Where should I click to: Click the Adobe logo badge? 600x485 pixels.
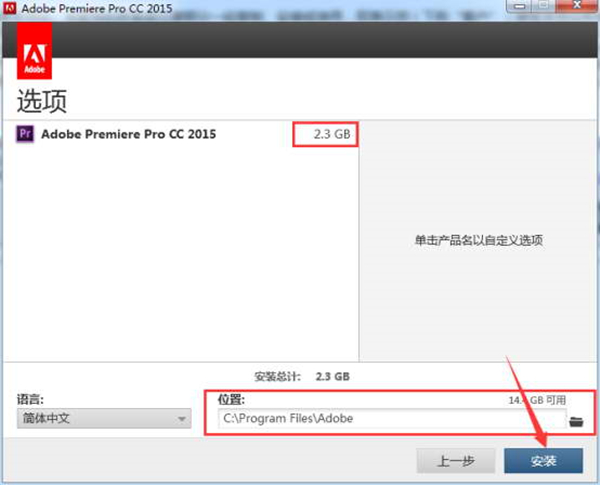pyautogui.click(x=34, y=51)
